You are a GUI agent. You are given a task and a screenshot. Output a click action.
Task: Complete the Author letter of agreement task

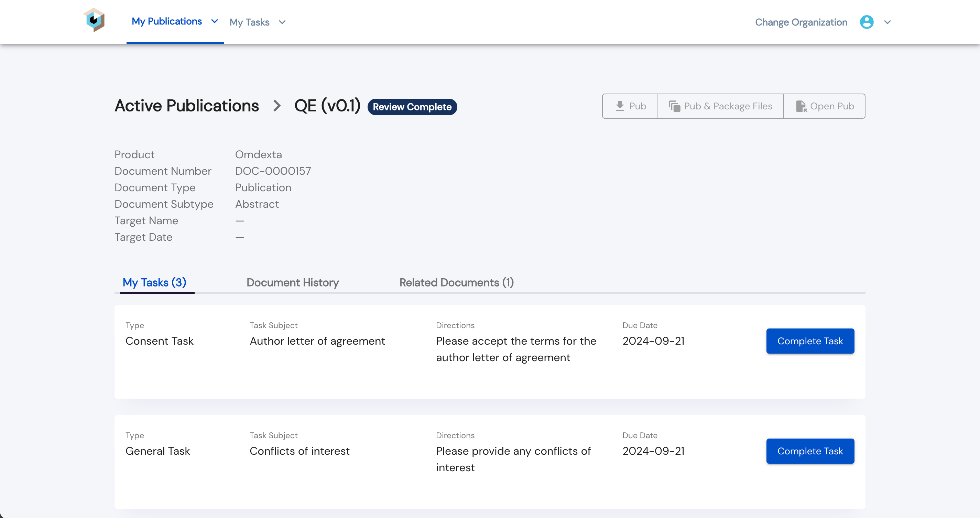click(x=810, y=341)
